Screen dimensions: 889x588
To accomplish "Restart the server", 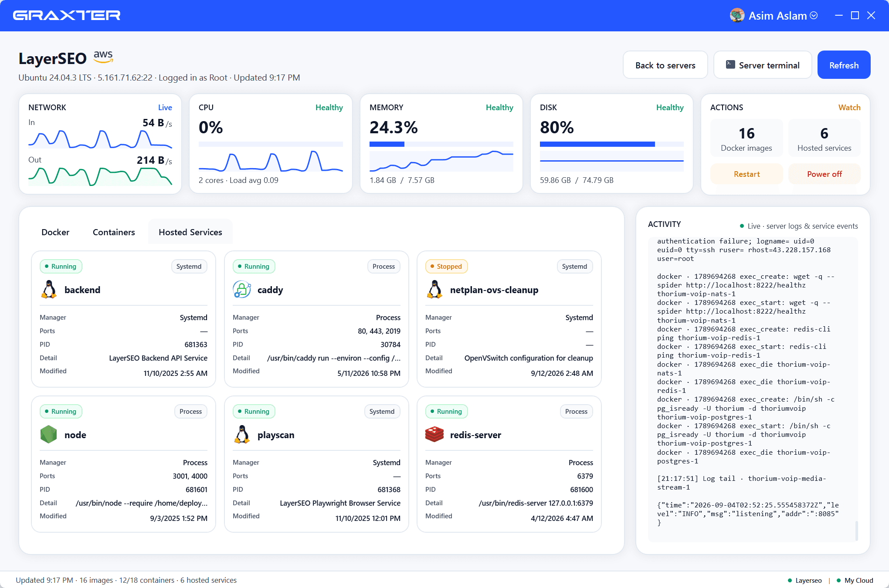I will click(746, 174).
